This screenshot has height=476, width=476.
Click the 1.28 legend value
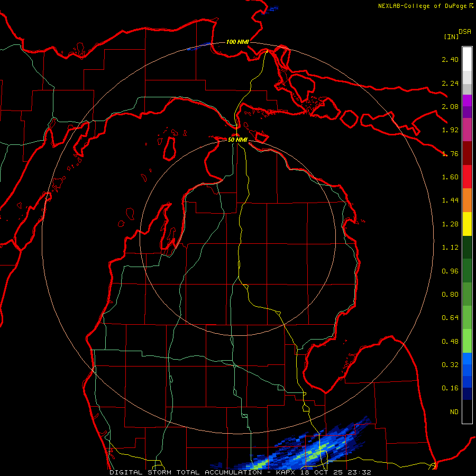click(450, 224)
